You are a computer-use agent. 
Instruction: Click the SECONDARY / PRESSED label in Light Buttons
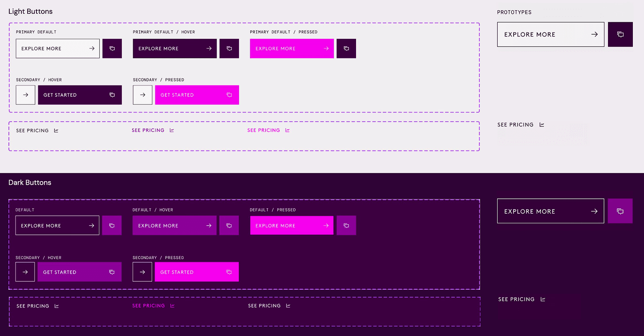pyautogui.click(x=158, y=80)
